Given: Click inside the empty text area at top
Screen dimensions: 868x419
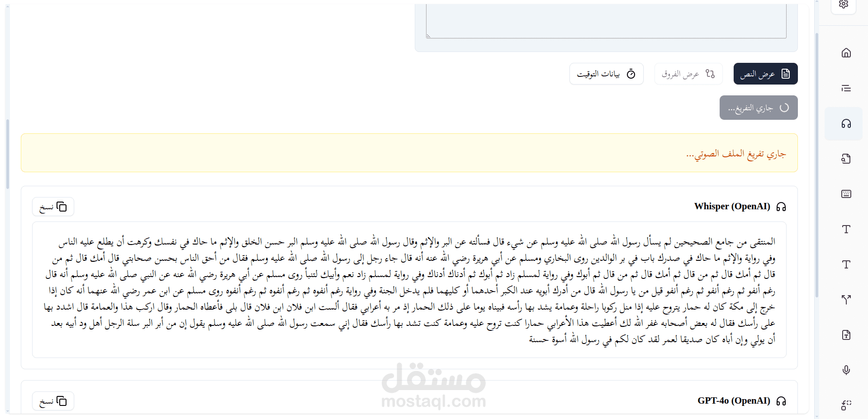Looking at the screenshot, I should tap(606, 20).
